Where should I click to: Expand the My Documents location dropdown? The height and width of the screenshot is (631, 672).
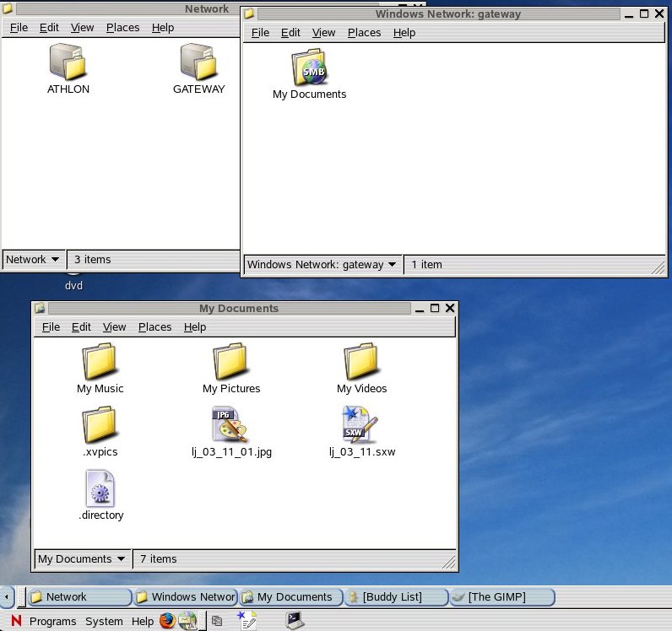point(82,559)
